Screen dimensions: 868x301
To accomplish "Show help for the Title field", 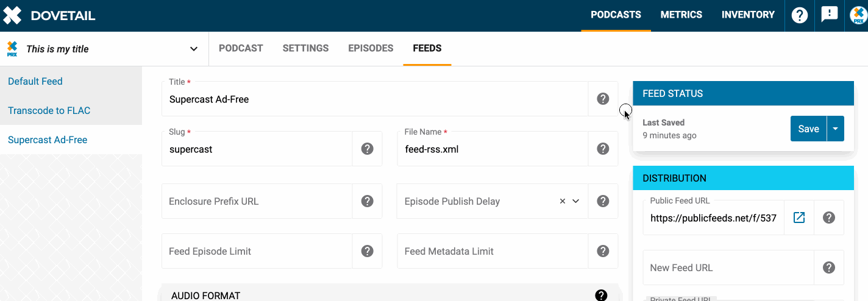I will tap(603, 99).
